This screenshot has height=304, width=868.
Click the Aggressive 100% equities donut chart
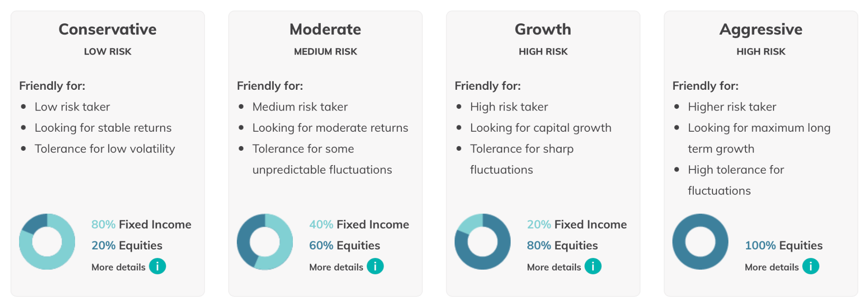(x=701, y=242)
